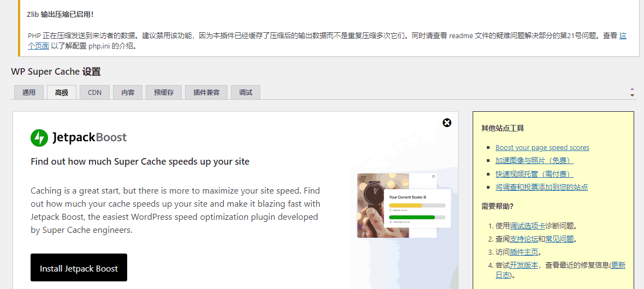Dismiss the Jetpack Boost banner
Viewport: 644px width, 289px height.
(447, 123)
